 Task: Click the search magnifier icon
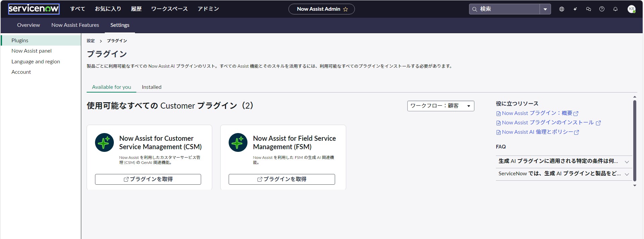pyautogui.click(x=475, y=9)
